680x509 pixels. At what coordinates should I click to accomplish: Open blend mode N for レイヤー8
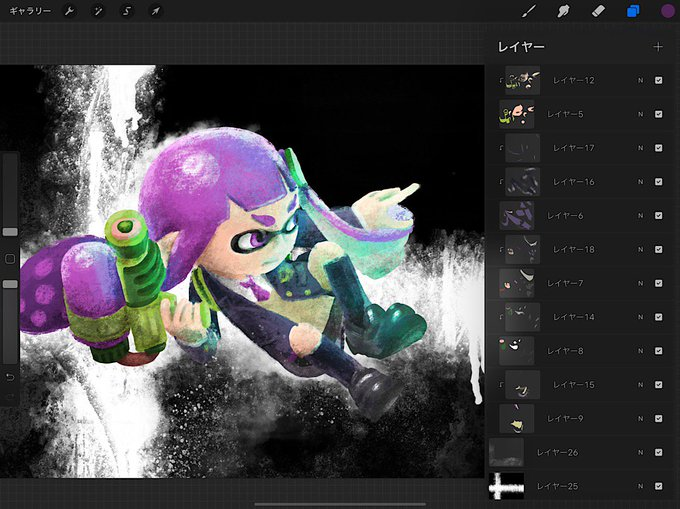point(641,351)
